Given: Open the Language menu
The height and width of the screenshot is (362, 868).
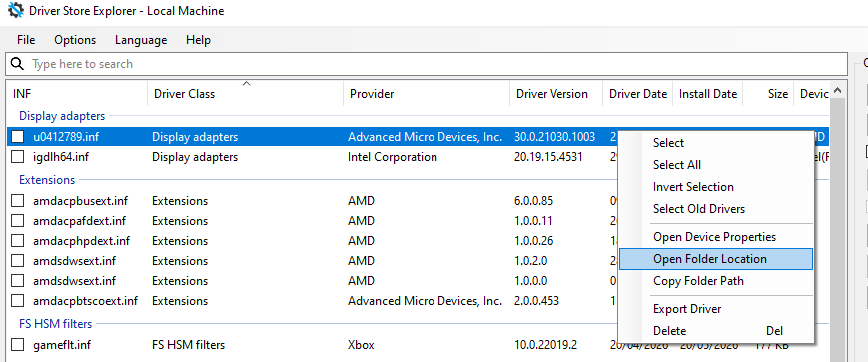Looking at the screenshot, I should 141,40.
